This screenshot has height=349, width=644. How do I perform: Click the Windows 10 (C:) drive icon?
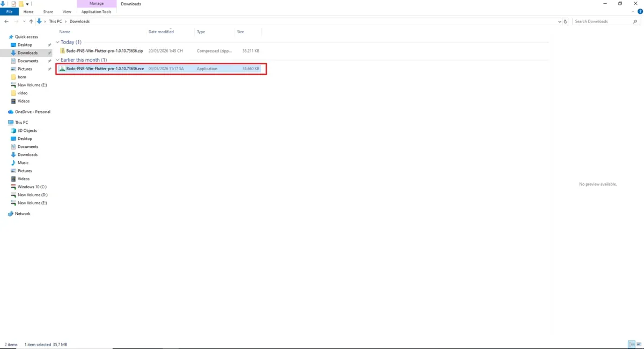pos(13,187)
